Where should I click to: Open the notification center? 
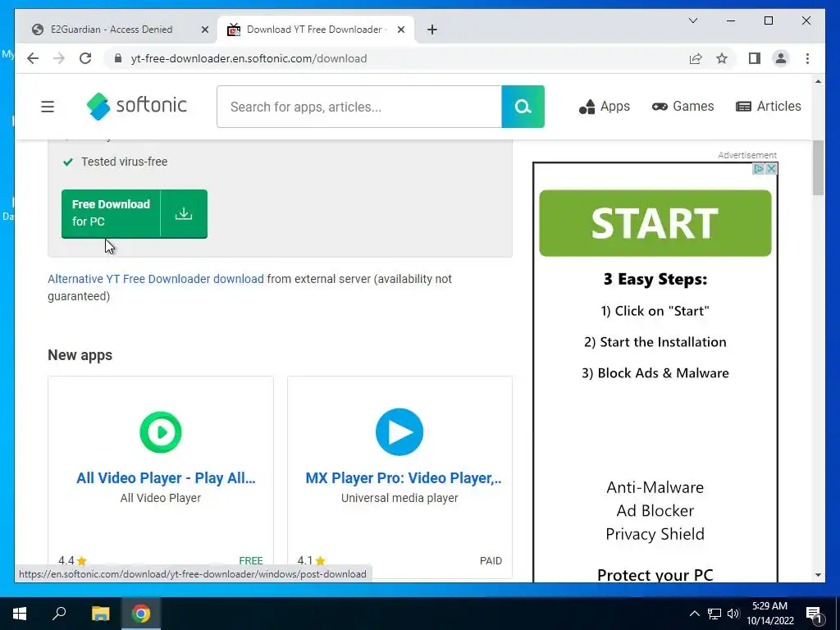coord(815,614)
